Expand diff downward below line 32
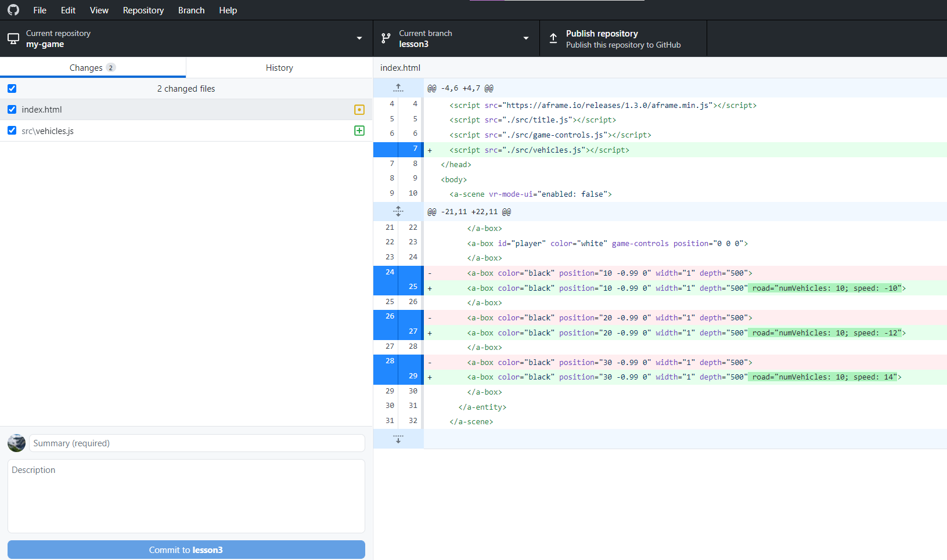Image resolution: width=947 pixels, height=560 pixels. click(398, 439)
